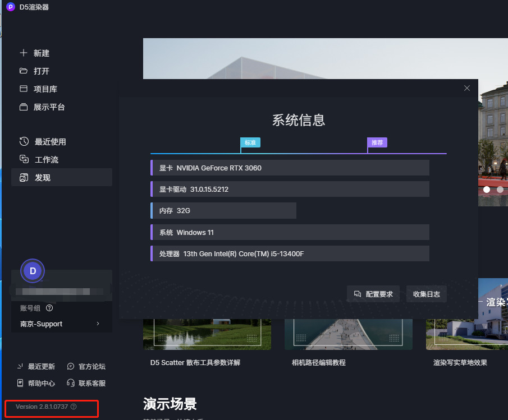The width and height of the screenshot is (508, 420).
Task: Select 打开 in the sidebar
Action: [42, 71]
